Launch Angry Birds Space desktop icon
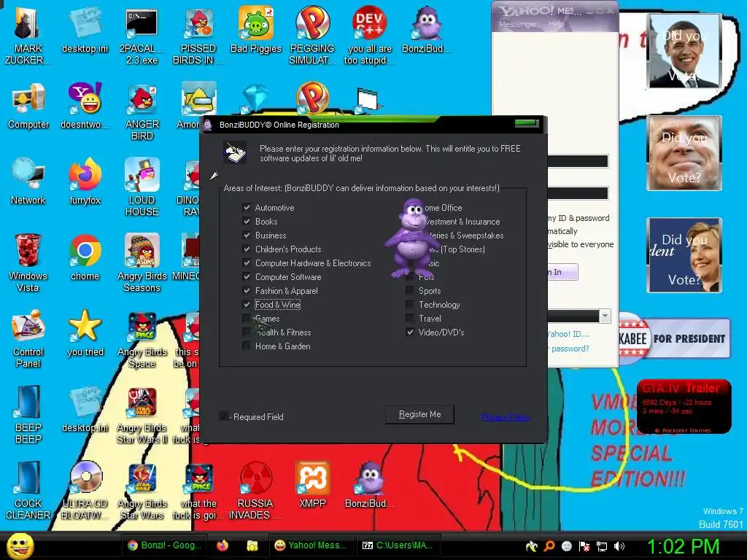747x560 pixels. point(142,338)
